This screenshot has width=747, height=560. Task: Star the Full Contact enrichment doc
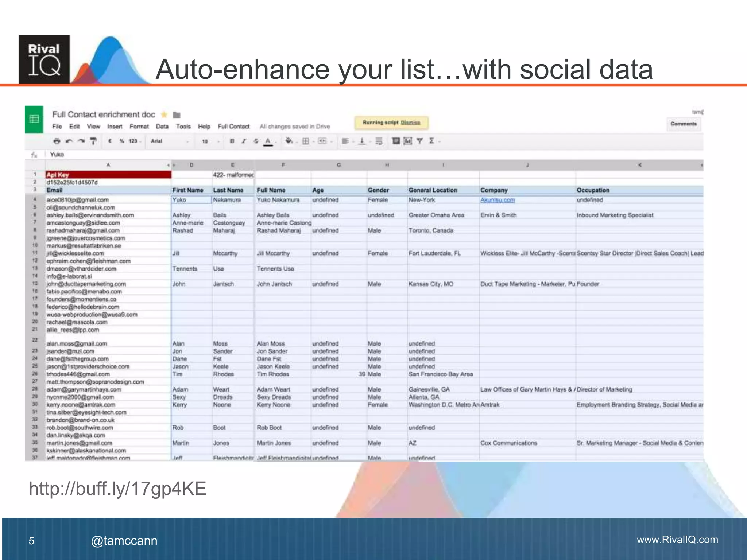(x=164, y=115)
